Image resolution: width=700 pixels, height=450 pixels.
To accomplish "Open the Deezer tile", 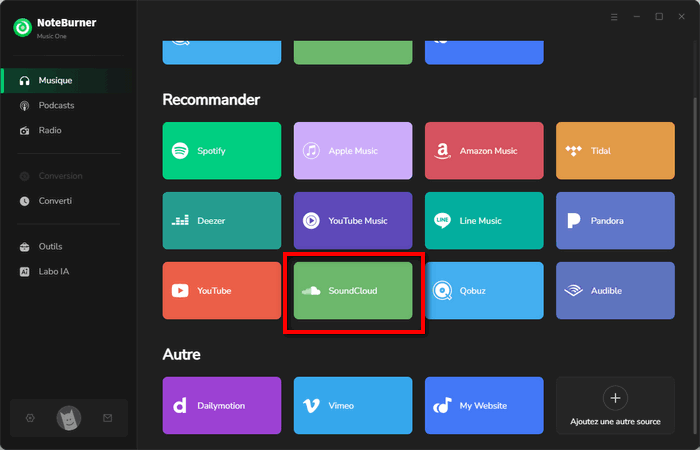I will pos(222,221).
